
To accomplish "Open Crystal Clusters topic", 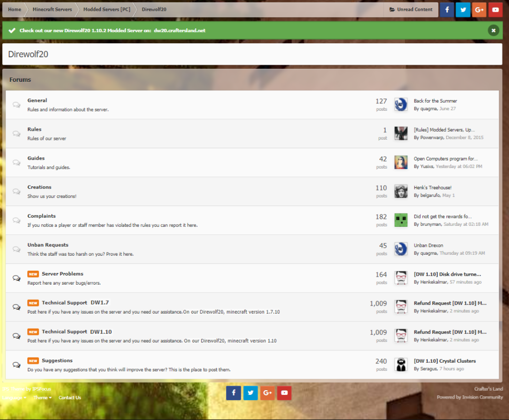I will (445, 361).
